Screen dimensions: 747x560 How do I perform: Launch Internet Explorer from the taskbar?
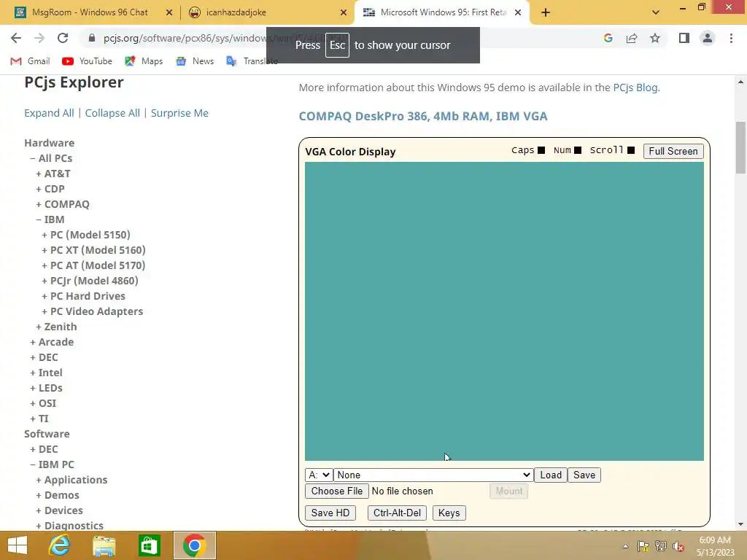60,545
